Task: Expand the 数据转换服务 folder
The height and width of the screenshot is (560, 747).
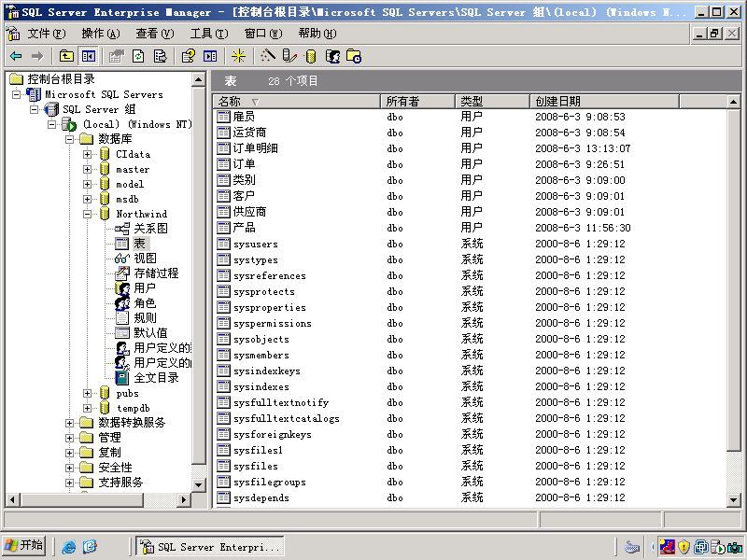Action: point(69,423)
